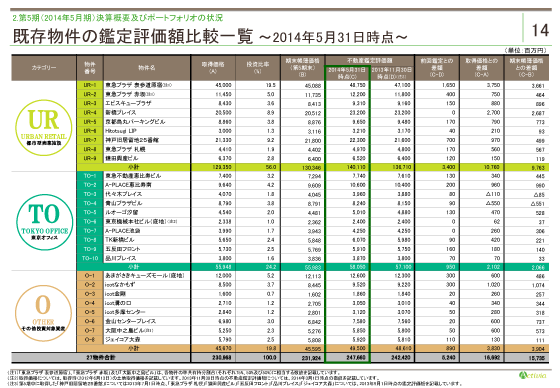This screenshot has width=560, height=388.
Task: Click the O Other circle logo
Action: pos(43,313)
